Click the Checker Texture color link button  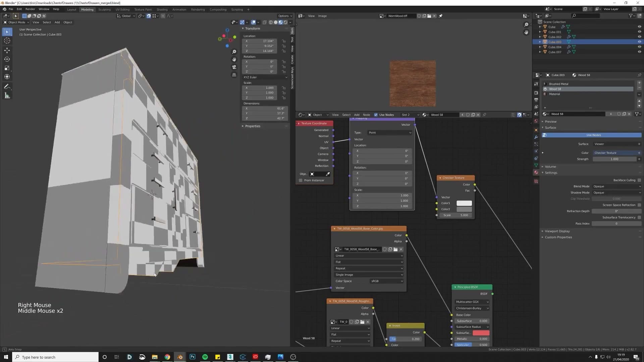[x=616, y=153]
